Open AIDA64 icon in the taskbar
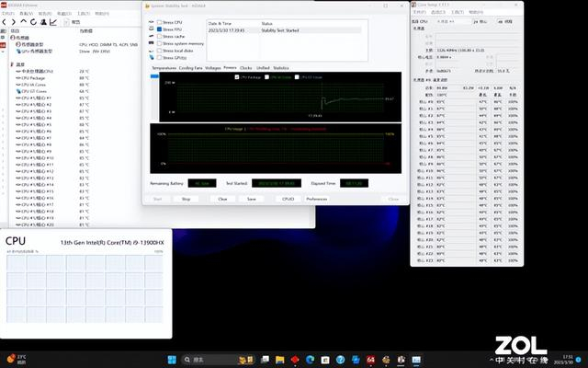The width and height of the screenshot is (588, 368). pyautogui.click(x=369, y=357)
